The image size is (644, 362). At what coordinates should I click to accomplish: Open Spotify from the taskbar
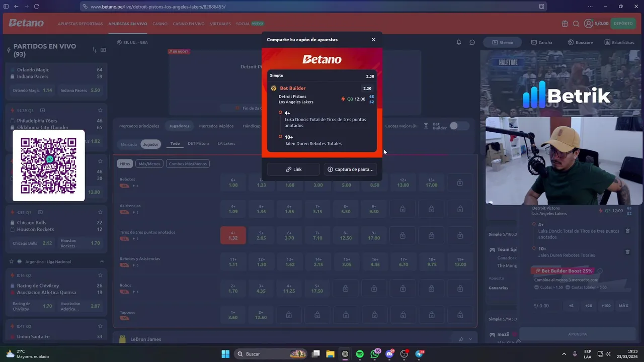pyautogui.click(x=360, y=354)
